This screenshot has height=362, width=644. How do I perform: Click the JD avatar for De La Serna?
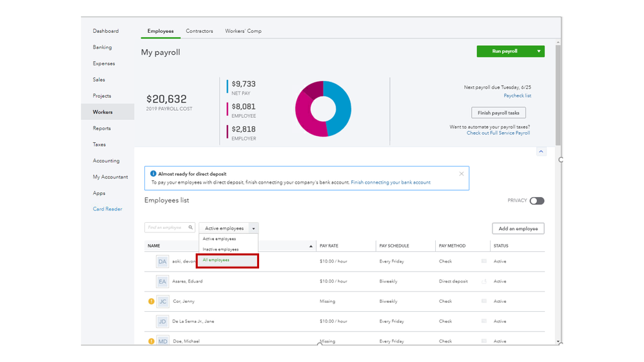162,321
